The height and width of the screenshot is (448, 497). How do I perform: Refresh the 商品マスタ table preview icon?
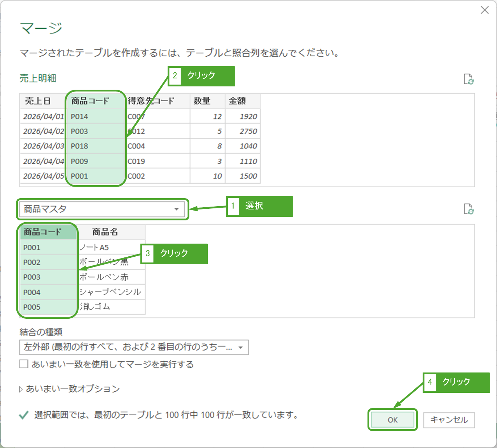[468, 209]
